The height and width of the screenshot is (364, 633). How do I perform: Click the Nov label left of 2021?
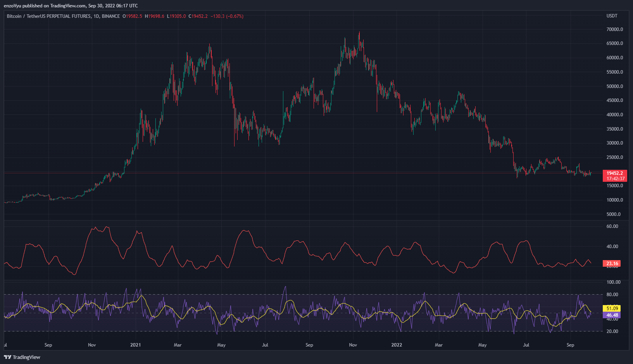click(x=92, y=345)
